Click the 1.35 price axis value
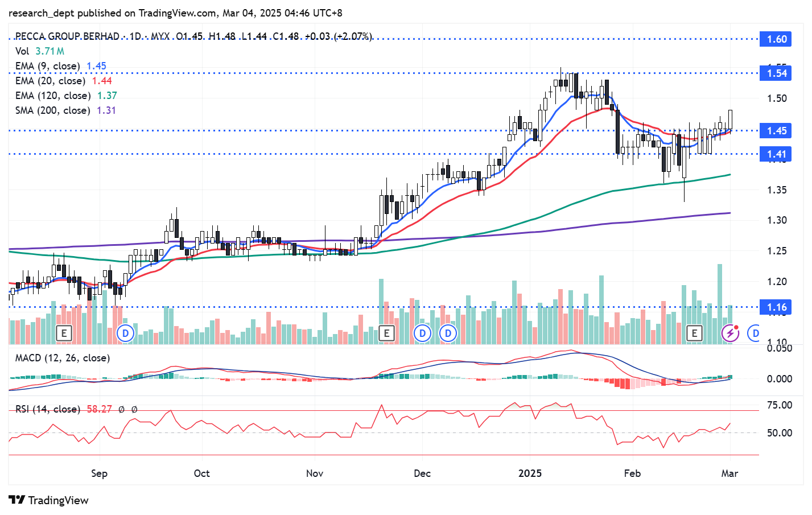The width and height of the screenshot is (812, 515). pyautogui.click(x=777, y=190)
